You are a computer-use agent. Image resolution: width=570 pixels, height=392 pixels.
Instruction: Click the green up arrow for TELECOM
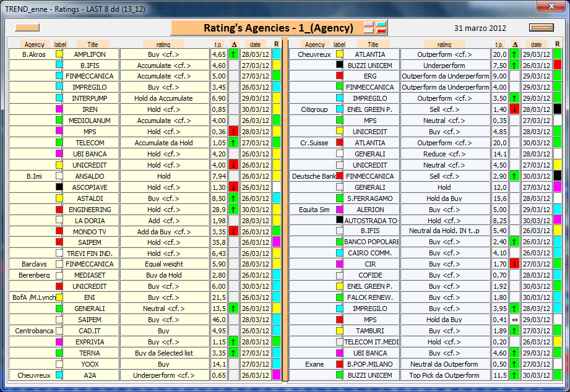[x=233, y=143]
